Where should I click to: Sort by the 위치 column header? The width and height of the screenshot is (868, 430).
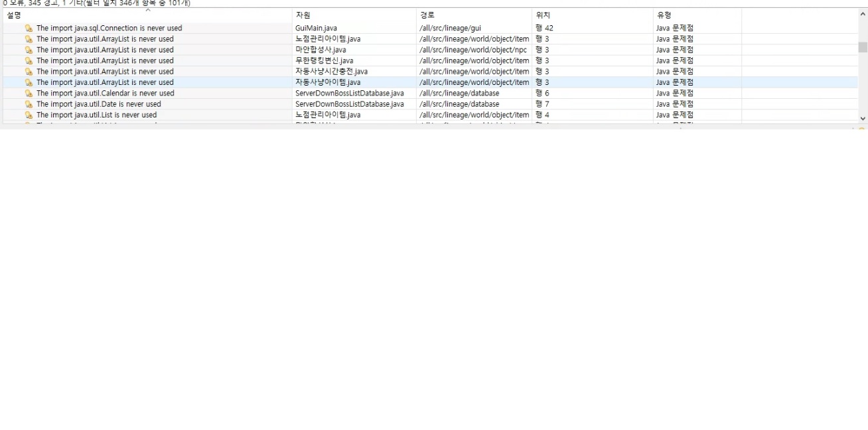coord(592,15)
